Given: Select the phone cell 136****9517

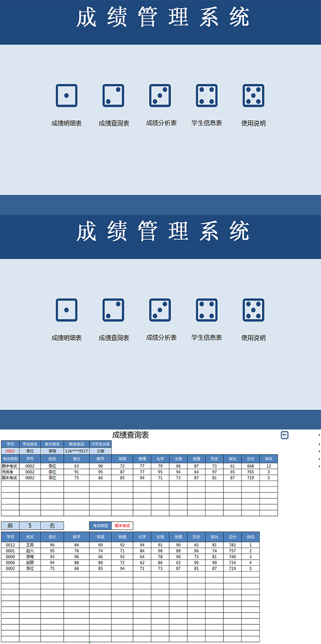Looking at the screenshot, I should pyautogui.click(x=77, y=451).
